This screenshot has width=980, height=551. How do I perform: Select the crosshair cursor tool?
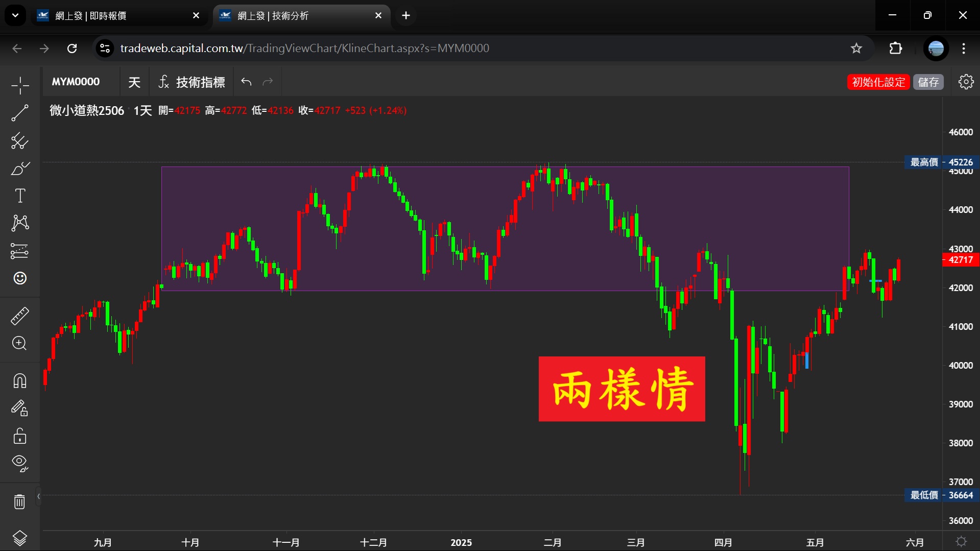click(x=20, y=85)
